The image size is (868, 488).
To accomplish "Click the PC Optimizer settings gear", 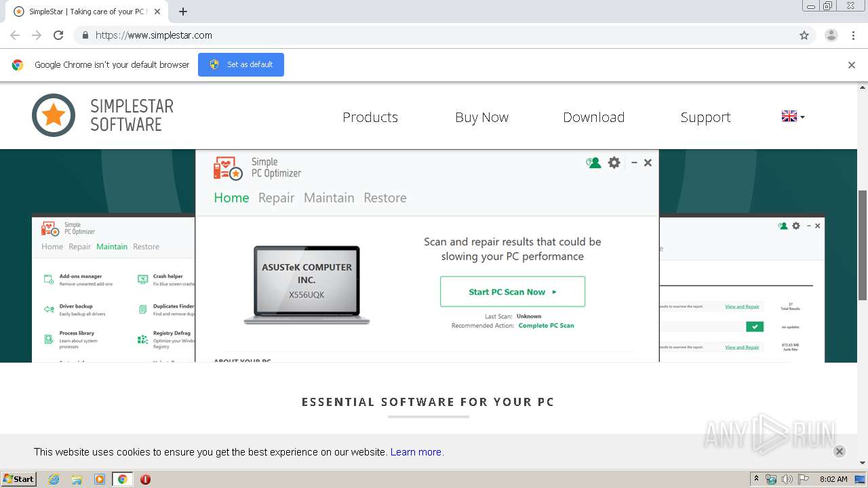I will coord(614,163).
